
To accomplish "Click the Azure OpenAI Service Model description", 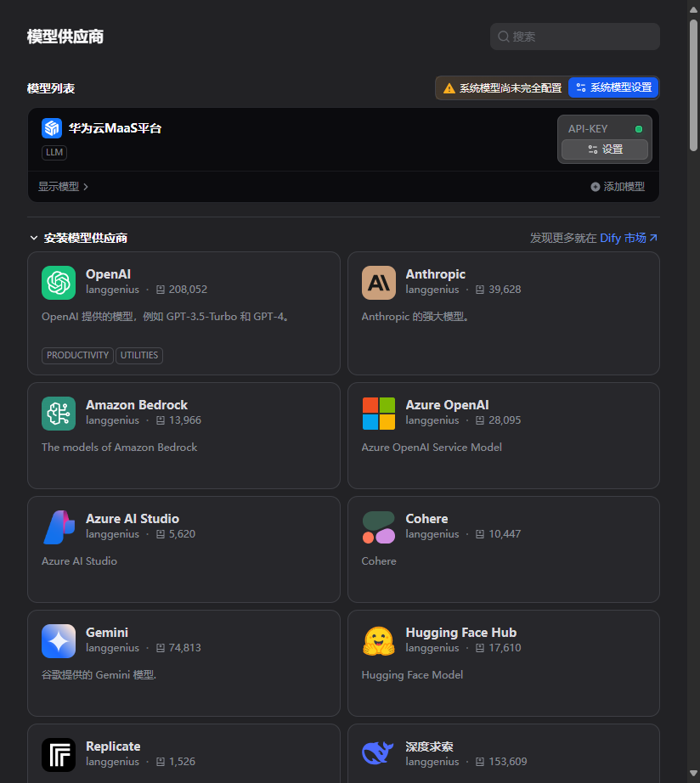I will [x=432, y=448].
